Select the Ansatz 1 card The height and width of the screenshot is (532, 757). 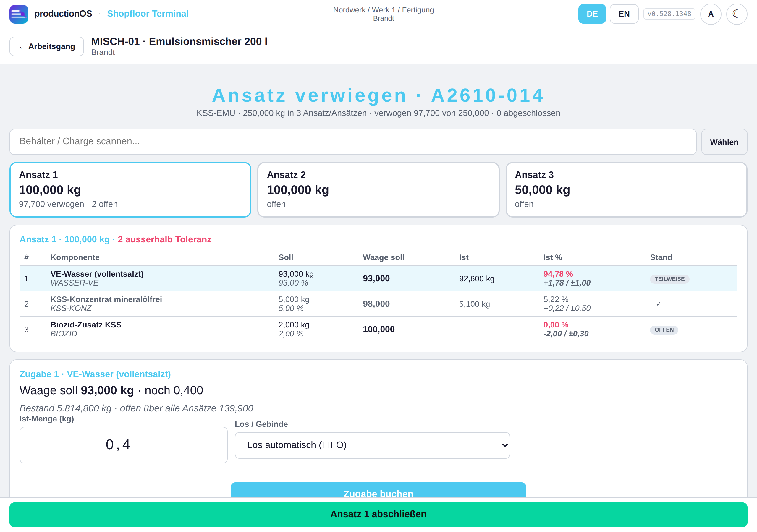(130, 189)
